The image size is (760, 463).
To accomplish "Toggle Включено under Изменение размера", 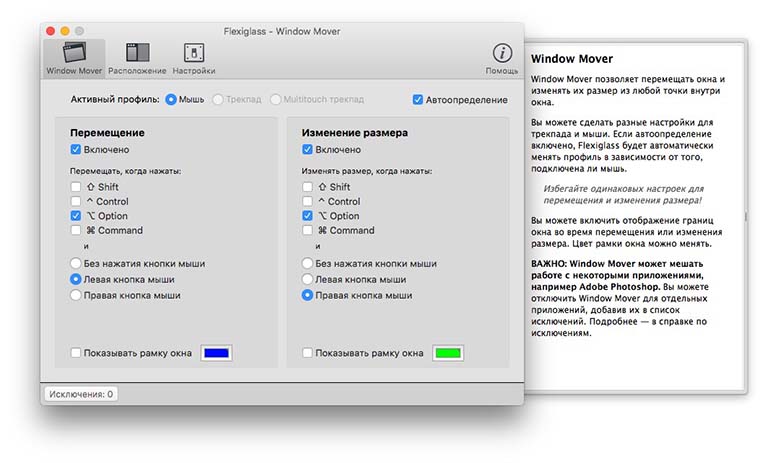I will pos(307,149).
